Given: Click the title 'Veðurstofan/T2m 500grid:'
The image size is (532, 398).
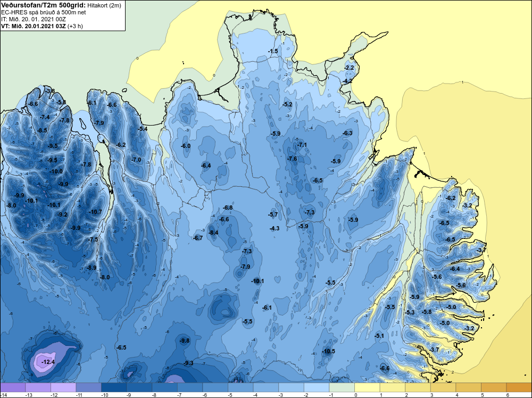Looking at the screenshot, I should coord(43,5).
